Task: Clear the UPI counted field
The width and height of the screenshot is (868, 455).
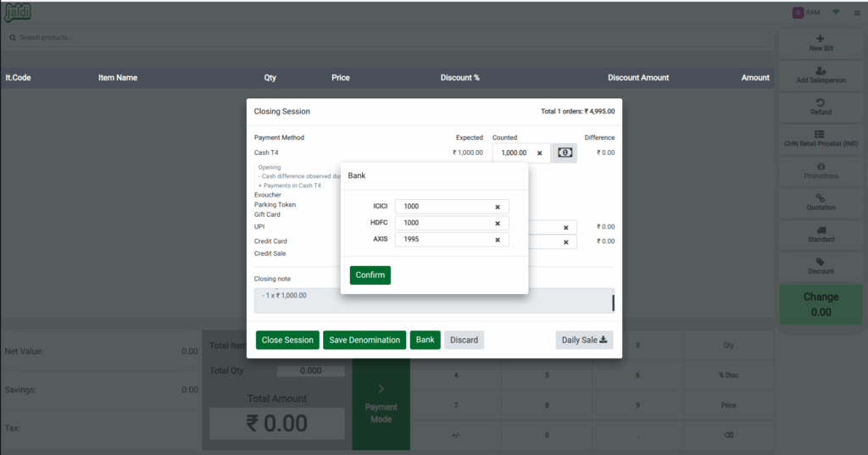Action: point(565,227)
